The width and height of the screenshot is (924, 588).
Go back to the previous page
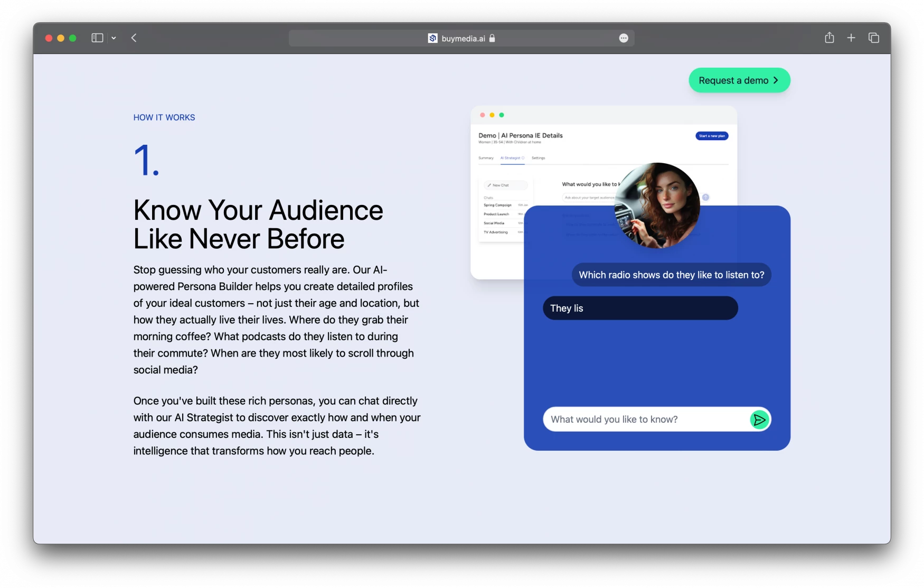(134, 38)
